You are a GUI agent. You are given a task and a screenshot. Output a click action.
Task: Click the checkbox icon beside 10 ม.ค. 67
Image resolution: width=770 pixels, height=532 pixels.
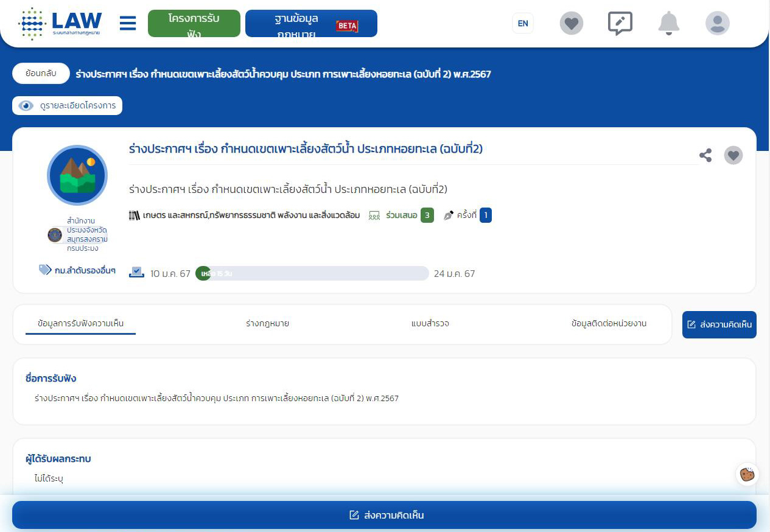136,273
